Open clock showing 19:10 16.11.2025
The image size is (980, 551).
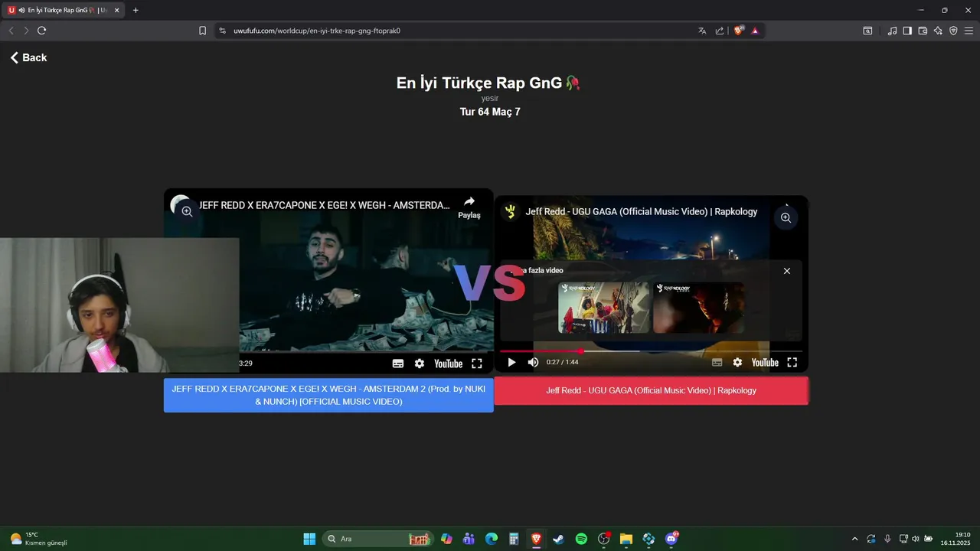tap(956, 539)
